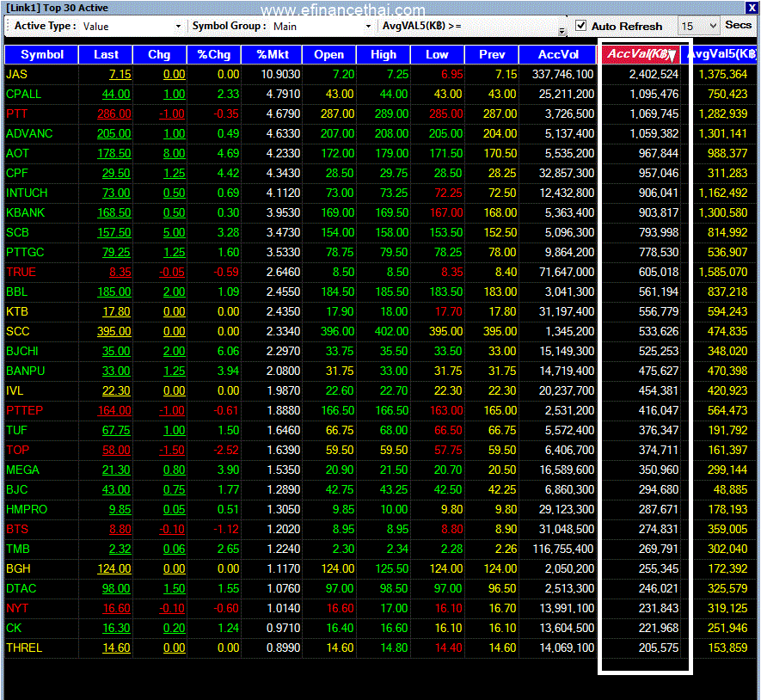
Task: Select the SCB symbol
Action: [17, 232]
